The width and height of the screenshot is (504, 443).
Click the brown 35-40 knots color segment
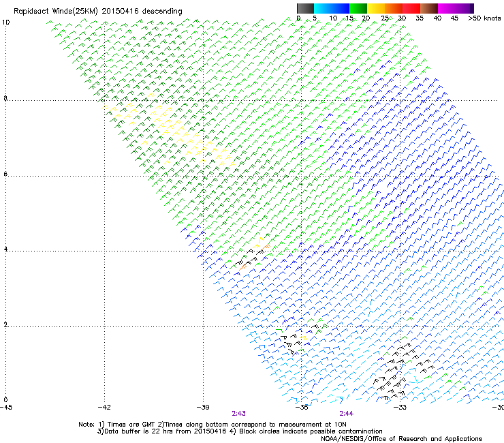(x=429, y=8)
